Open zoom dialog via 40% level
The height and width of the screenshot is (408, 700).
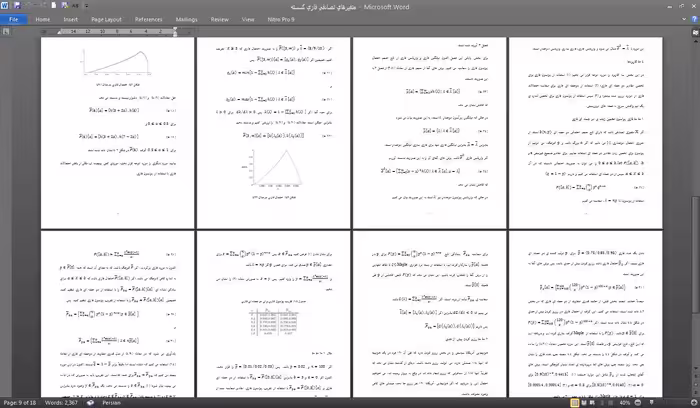625,403
